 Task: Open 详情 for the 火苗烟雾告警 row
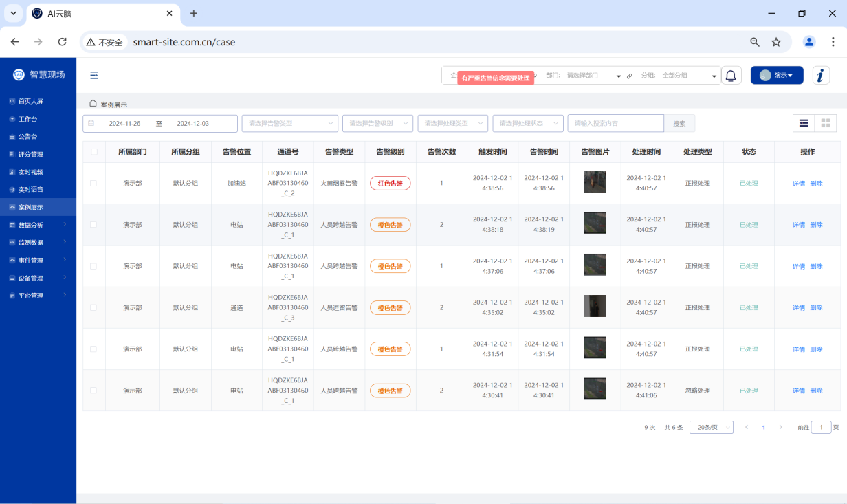[798, 184]
